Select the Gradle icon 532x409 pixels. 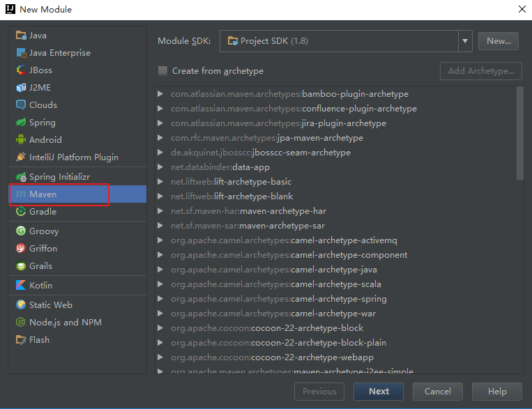pos(21,211)
